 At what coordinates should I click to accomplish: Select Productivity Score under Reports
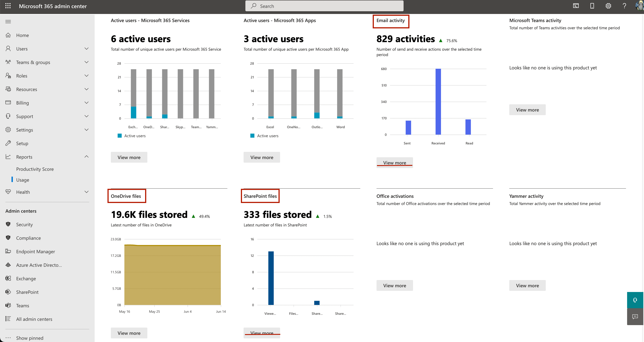click(35, 169)
